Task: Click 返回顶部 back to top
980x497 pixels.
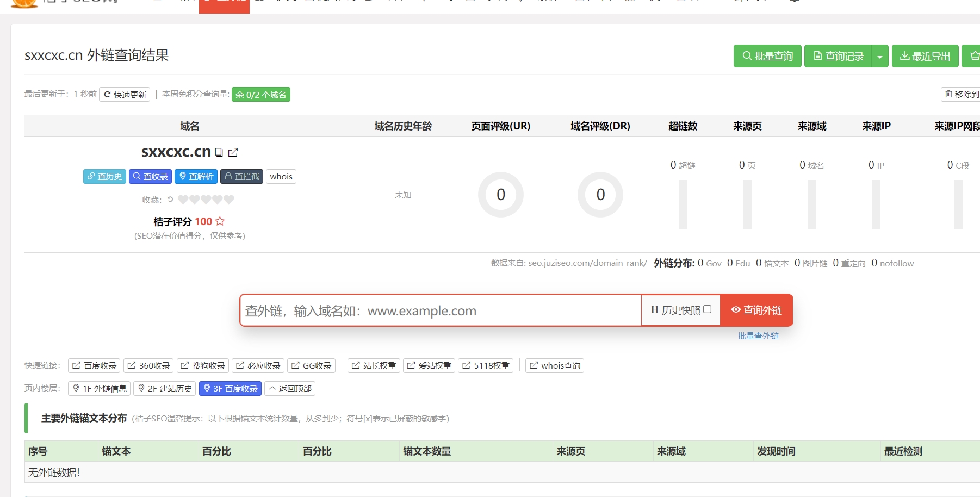Action: coord(290,388)
